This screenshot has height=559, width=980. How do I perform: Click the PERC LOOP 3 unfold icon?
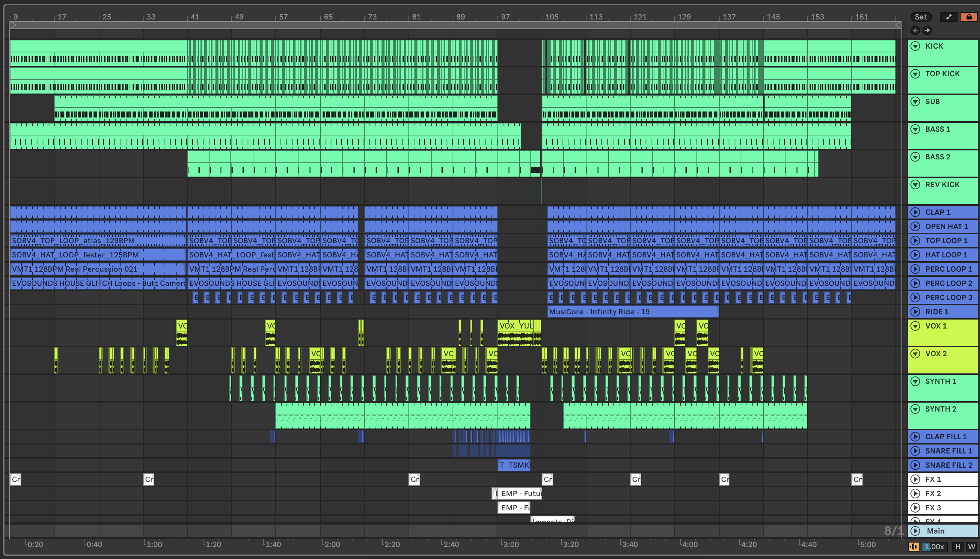pos(916,297)
